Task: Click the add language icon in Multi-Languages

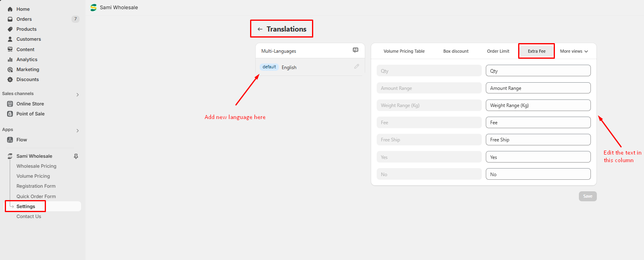Action: click(356, 50)
